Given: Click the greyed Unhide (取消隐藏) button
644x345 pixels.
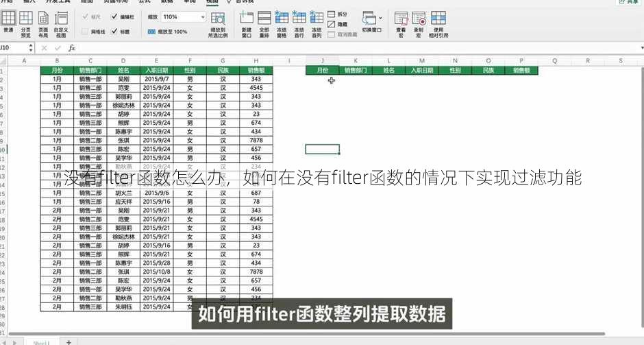Looking at the screenshot, I should pyautogui.click(x=342, y=34).
